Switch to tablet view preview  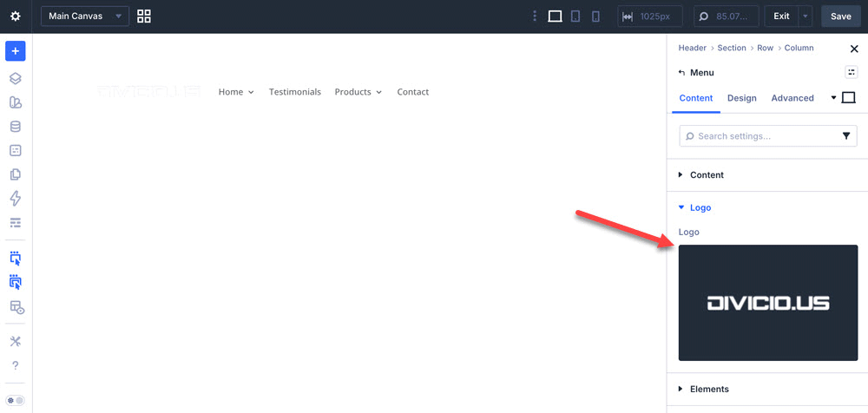[x=575, y=16]
